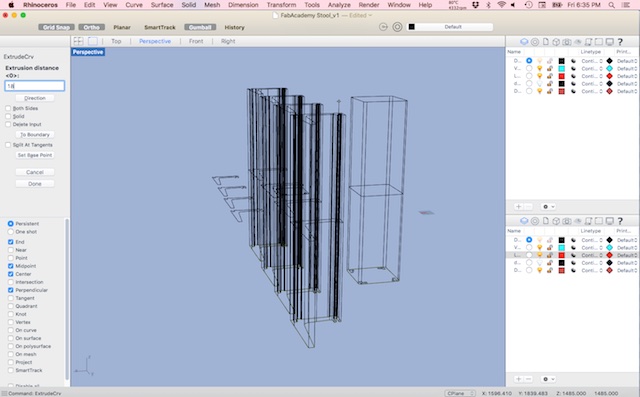This screenshot has width=640, height=397.
Task: Open linetype dropdown for highlighted L layer, lower panel
Action: click(592, 255)
